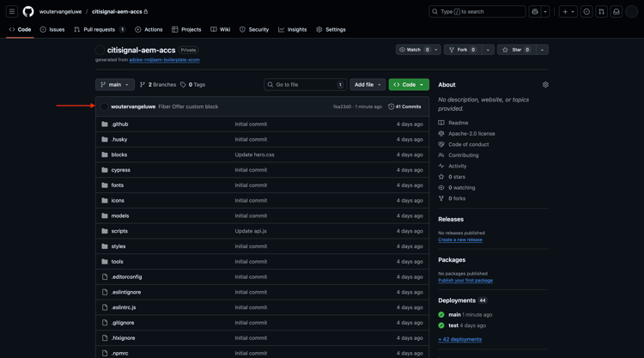Image resolution: width=644 pixels, height=358 pixels.
Task: Open the Copilot dropdown arrow
Action: click(x=545, y=11)
